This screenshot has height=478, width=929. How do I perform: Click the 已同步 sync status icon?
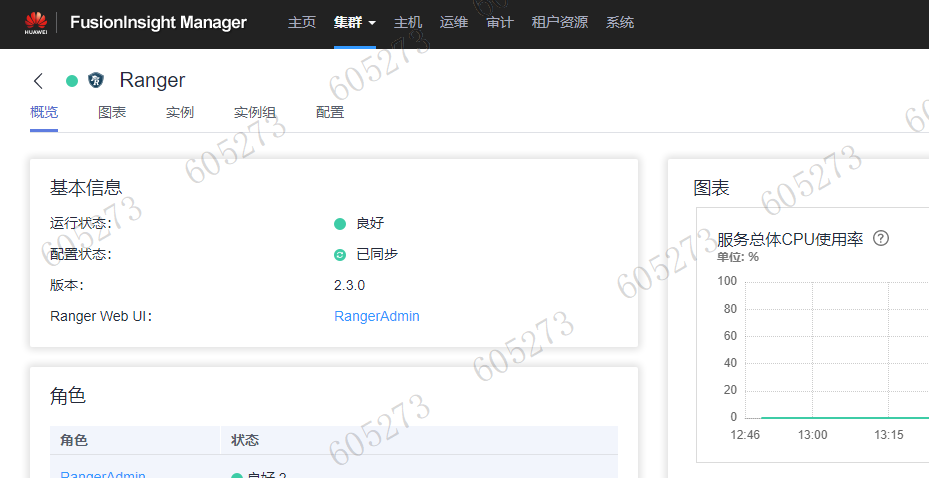pyautogui.click(x=339, y=255)
